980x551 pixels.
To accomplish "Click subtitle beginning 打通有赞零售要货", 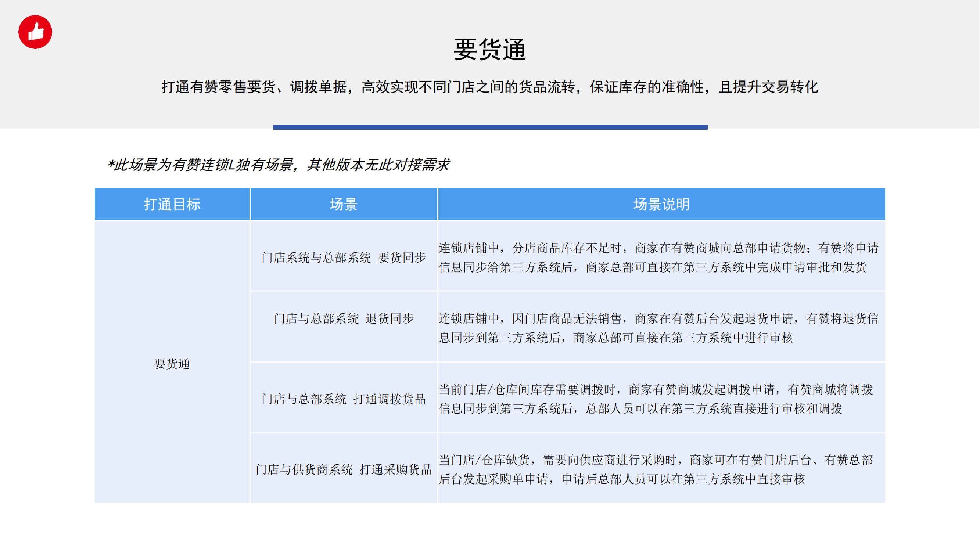I will point(490,87).
